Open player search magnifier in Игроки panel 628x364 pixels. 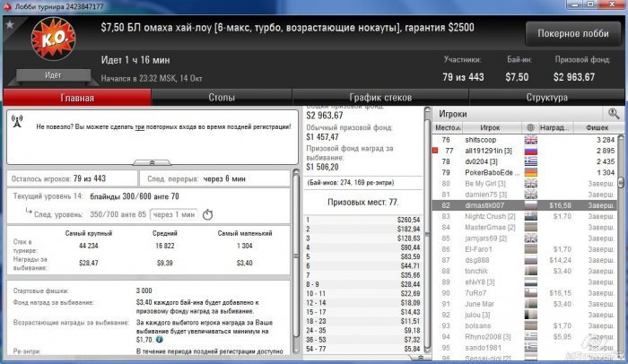coord(613,114)
